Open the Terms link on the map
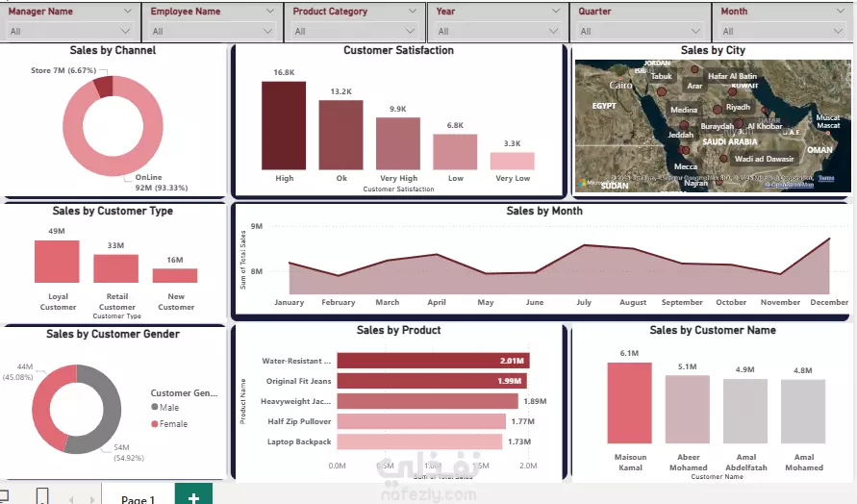Viewport: 857px width, 504px height. pyautogui.click(x=826, y=178)
